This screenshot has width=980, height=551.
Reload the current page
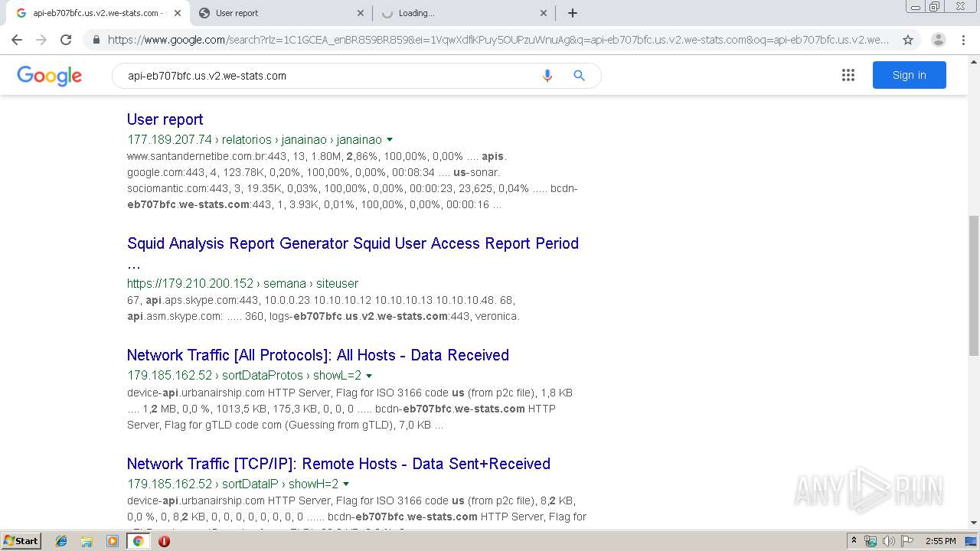pos(66,40)
